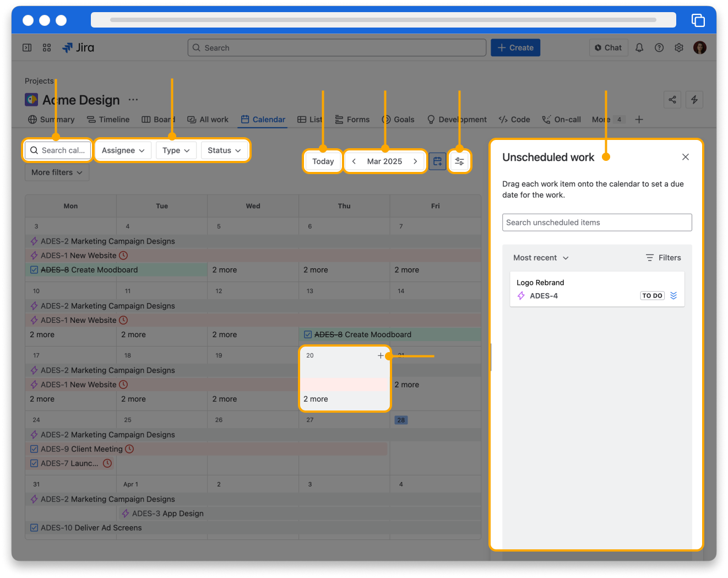
Task: Click the task checkbox icon of ADES-10
Action: click(34, 528)
